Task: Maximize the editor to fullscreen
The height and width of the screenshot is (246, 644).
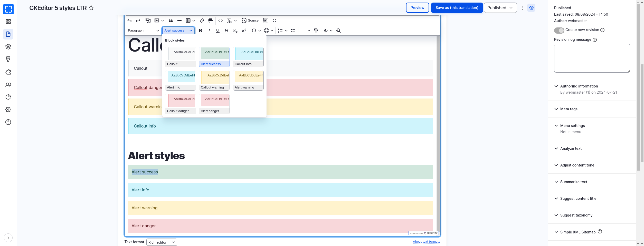Action: (274, 21)
